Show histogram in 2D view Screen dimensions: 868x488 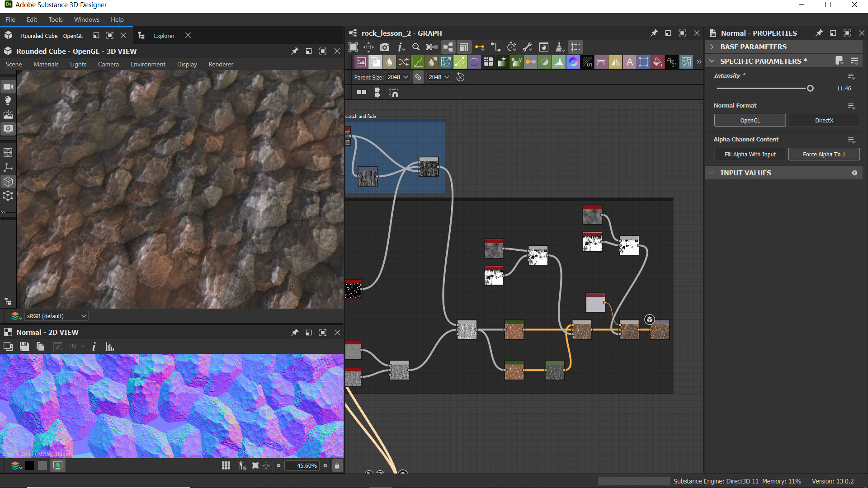[x=109, y=347]
